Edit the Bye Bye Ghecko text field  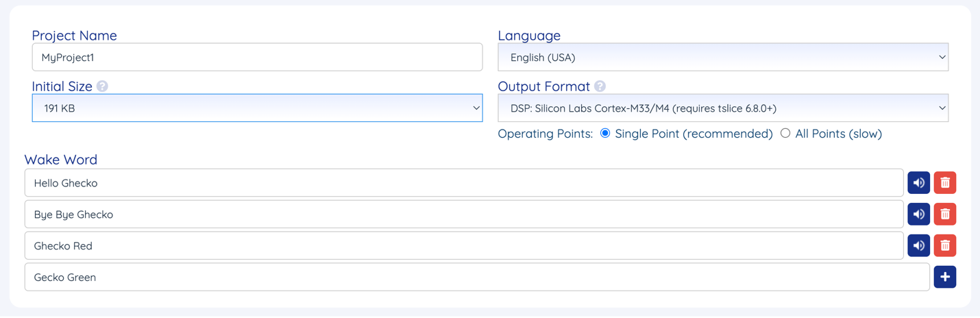(x=464, y=215)
